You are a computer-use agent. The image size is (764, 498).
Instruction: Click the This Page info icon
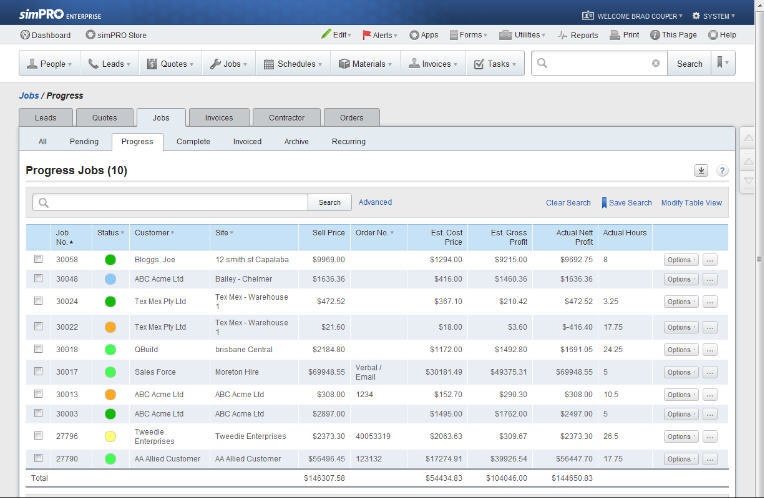(x=655, y=35)
